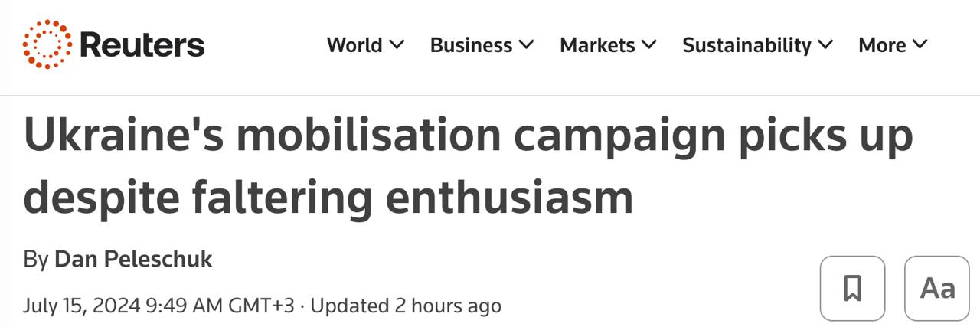Save article with the bookmark icon
The width and height of the screenshot is (980, 327).
[x=852, y=288]
